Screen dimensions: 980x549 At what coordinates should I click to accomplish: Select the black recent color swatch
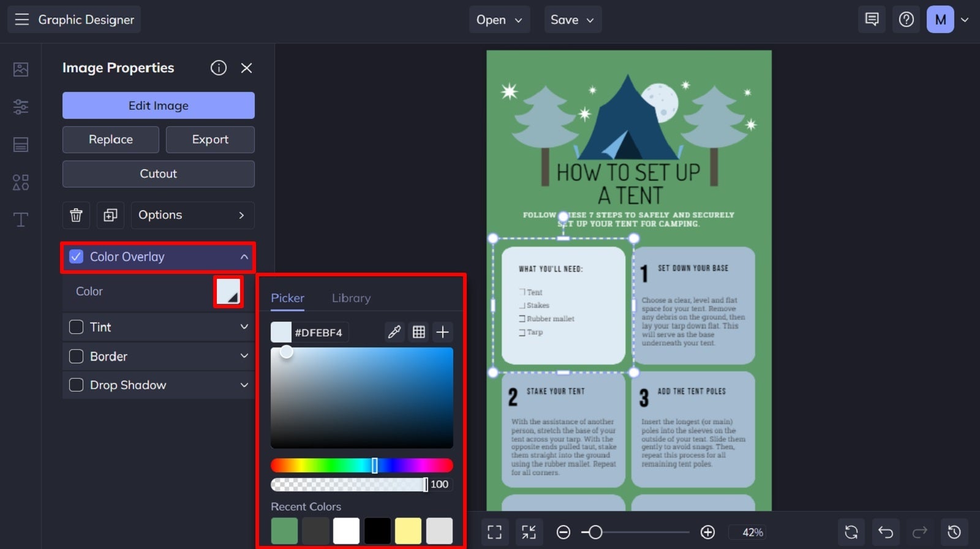(377, 531)
